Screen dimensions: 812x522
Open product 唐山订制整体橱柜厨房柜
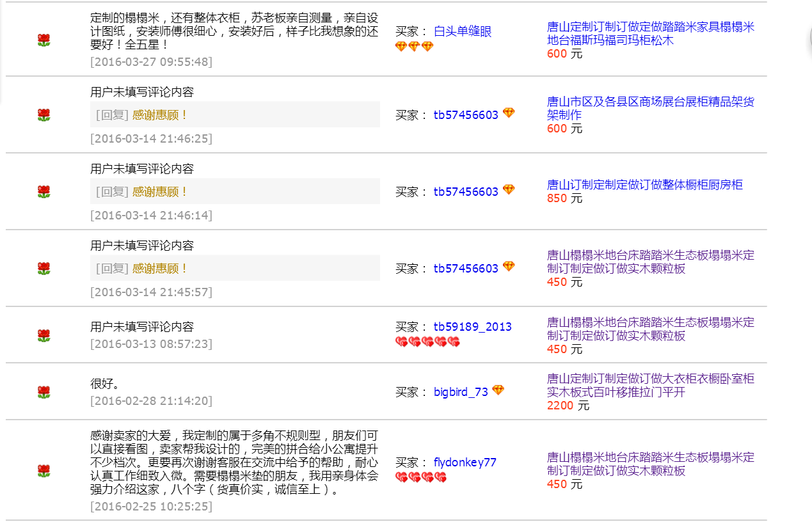(645, 185)
